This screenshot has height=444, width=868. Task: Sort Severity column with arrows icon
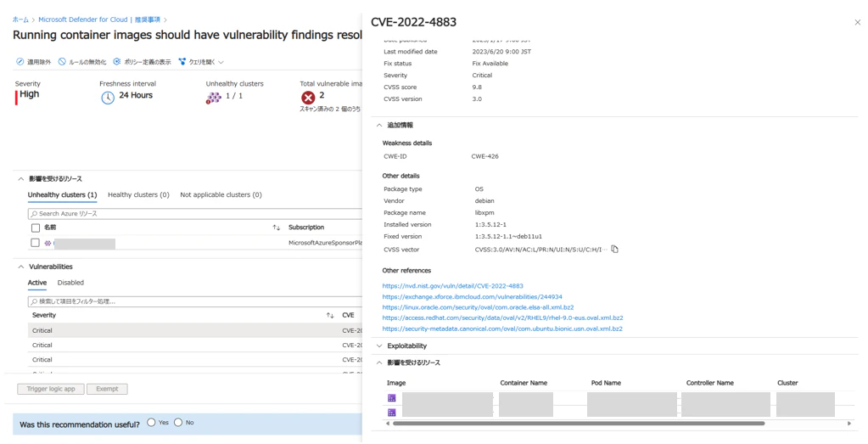(330, 316)
